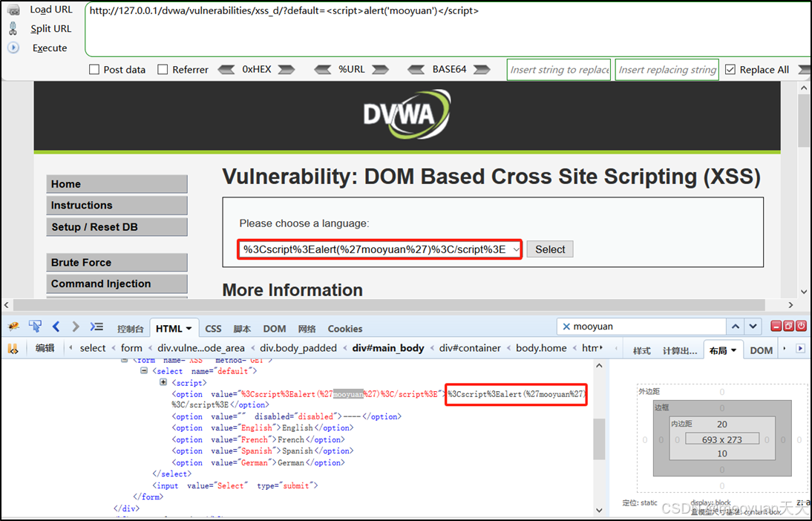Click the right arrow beside 0xHEX

(x=287, y=70)
